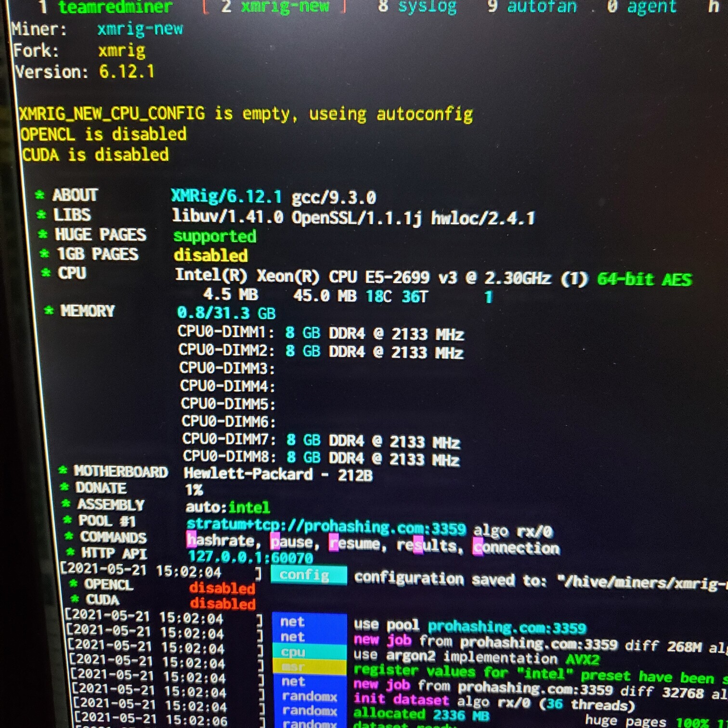
Task: Click the libuv/1.41.0 library entry
Action: pyautogui.click(x=228, y=217)
